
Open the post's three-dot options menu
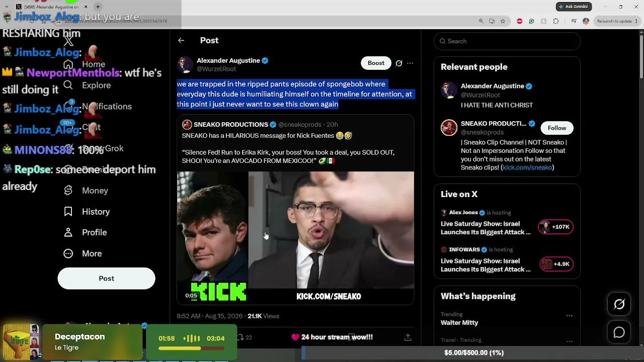tap(410, 63)
